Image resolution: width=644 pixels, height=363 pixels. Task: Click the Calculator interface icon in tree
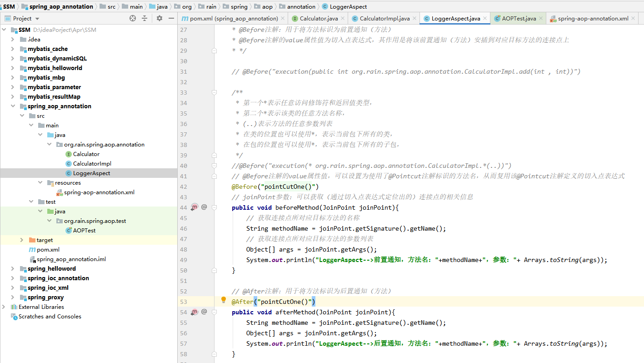pyautogui.click(x=69, y=154)
